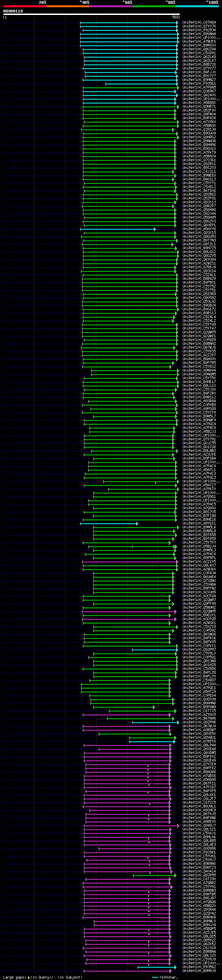Choose the UniRef100_C0PKI1 entry
222x980 pixels.
click(199, 646)
